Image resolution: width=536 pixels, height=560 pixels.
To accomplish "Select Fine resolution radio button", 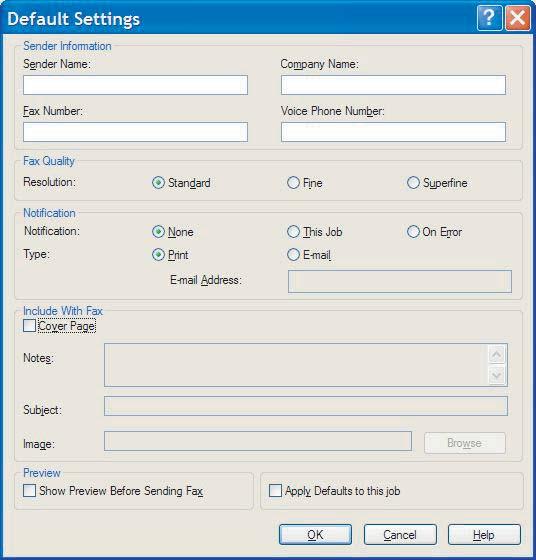I will coord(293,183).
